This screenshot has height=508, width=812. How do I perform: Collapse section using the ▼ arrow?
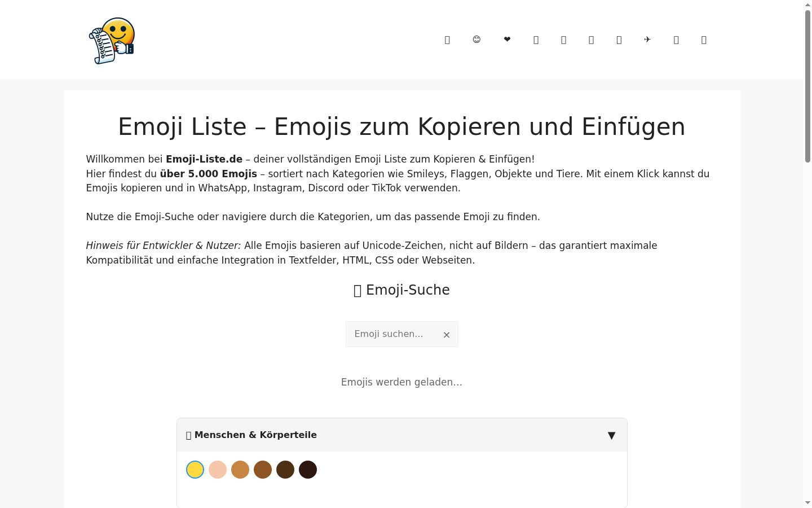pyautogui.click(x=611, y=435)
